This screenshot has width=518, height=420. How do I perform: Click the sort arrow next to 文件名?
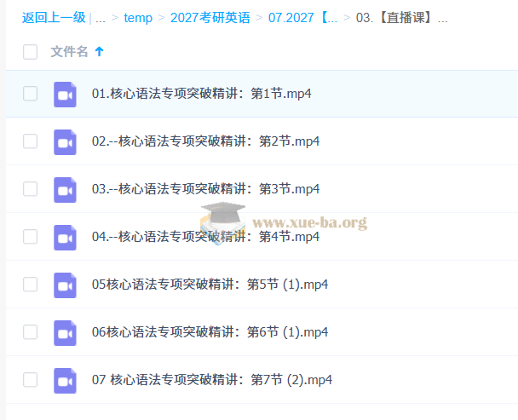click(100, 52)
